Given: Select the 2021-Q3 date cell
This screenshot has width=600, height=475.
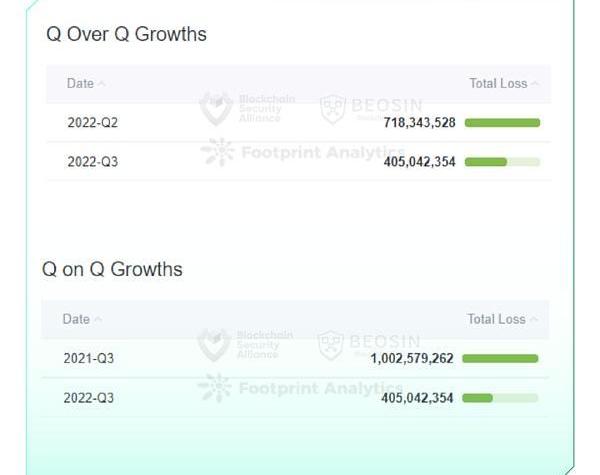Looking at the screenshot, I should 88,358.
